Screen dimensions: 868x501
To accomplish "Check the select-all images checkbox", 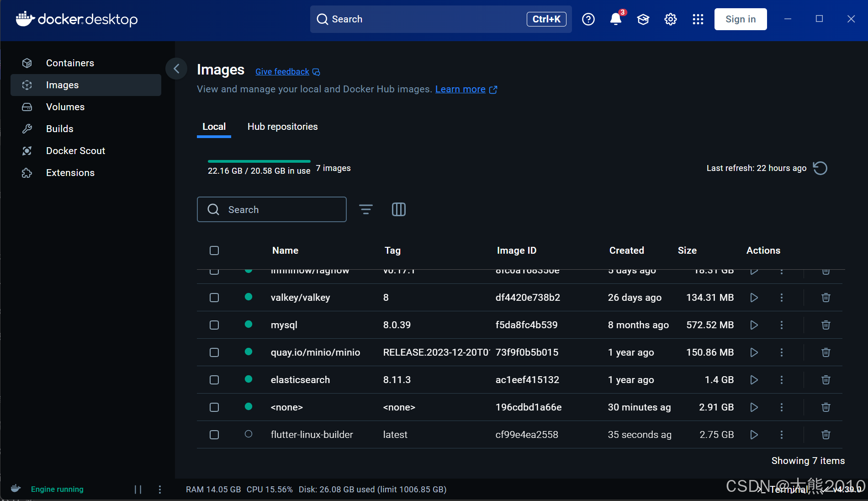I will tap(214, 250).
